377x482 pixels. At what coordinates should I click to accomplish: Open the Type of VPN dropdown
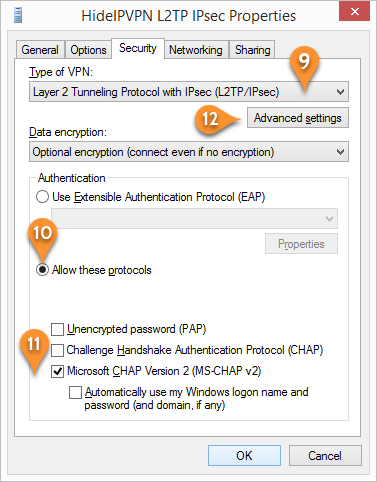pyautogui.click(x=189, y=92)
